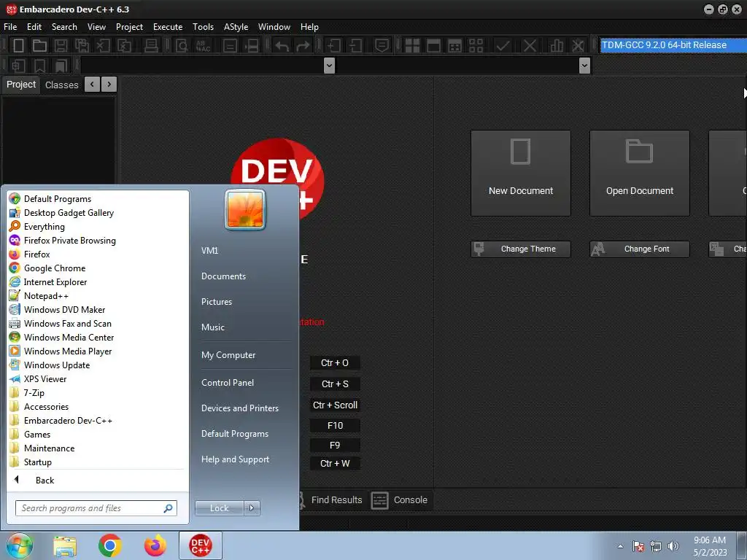Click the New source file toolbar icon
The height and width of the screenshot is (560, 747).
(18, 46)
